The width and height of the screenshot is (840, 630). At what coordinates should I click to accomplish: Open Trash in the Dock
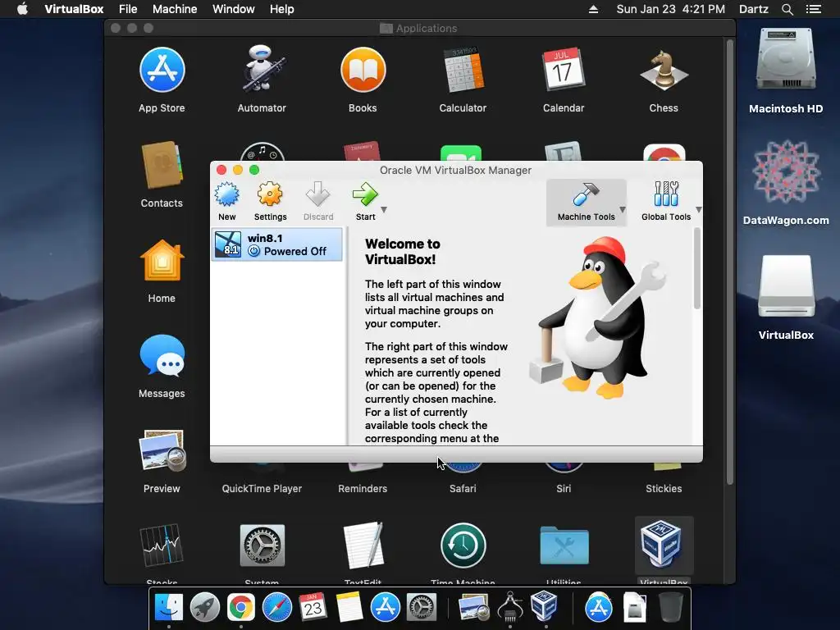670,607
